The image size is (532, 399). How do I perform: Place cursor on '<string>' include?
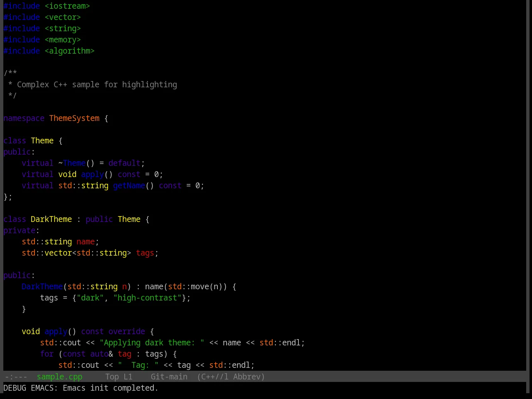point(63,29)
